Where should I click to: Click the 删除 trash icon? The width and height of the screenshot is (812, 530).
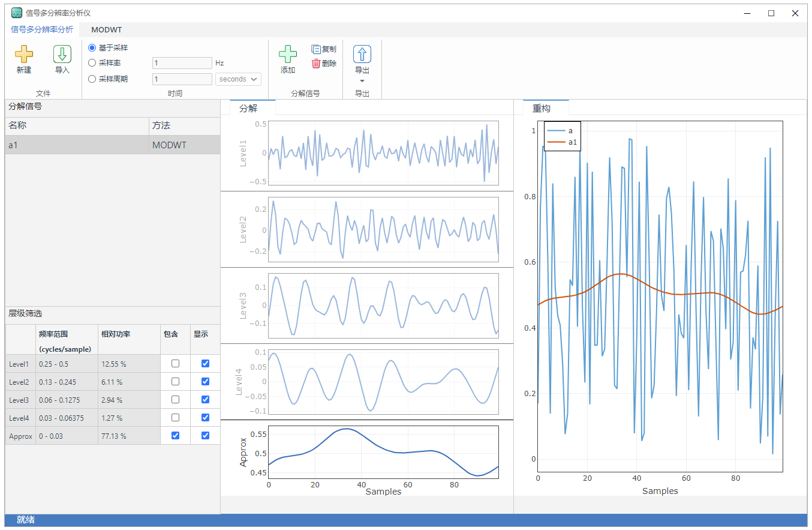point(316,64)
